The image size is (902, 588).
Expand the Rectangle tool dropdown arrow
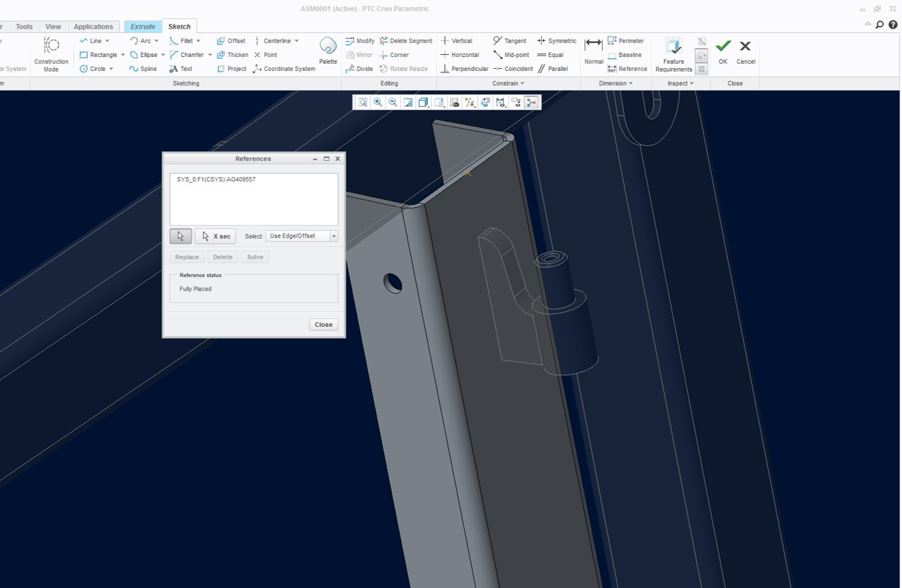coord(123,55)
